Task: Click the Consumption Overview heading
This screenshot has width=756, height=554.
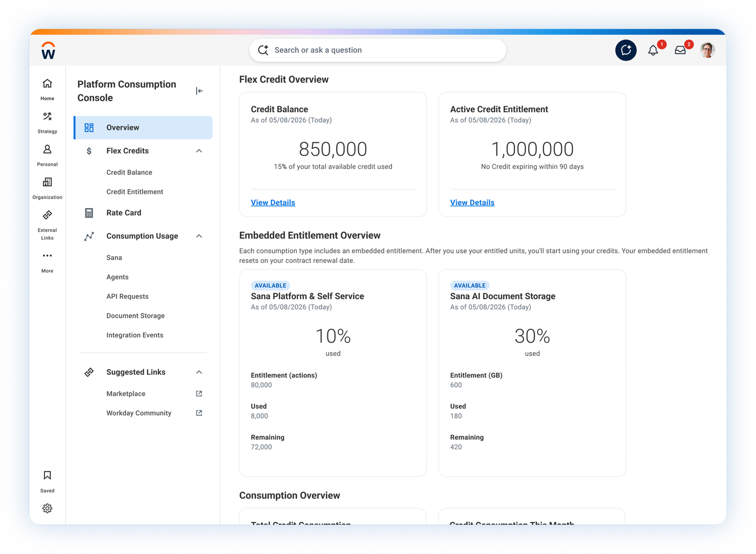Action: point(290,496)
